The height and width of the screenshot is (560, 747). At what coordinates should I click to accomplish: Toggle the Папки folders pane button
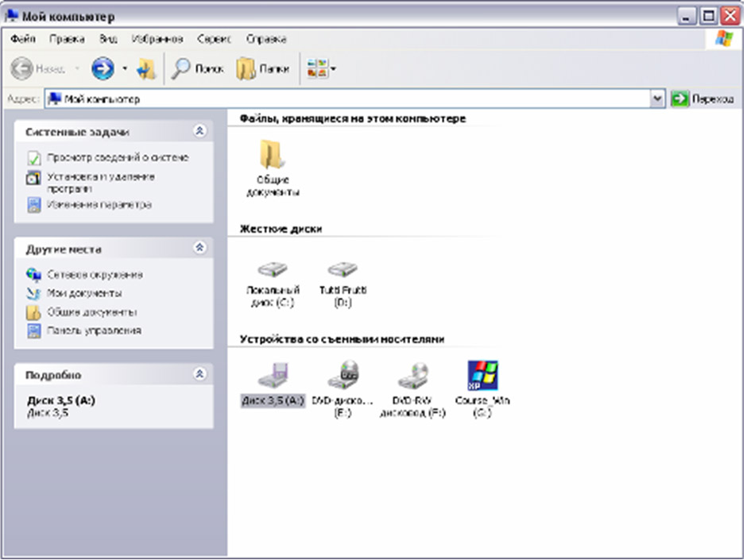[x=263, y=70]
